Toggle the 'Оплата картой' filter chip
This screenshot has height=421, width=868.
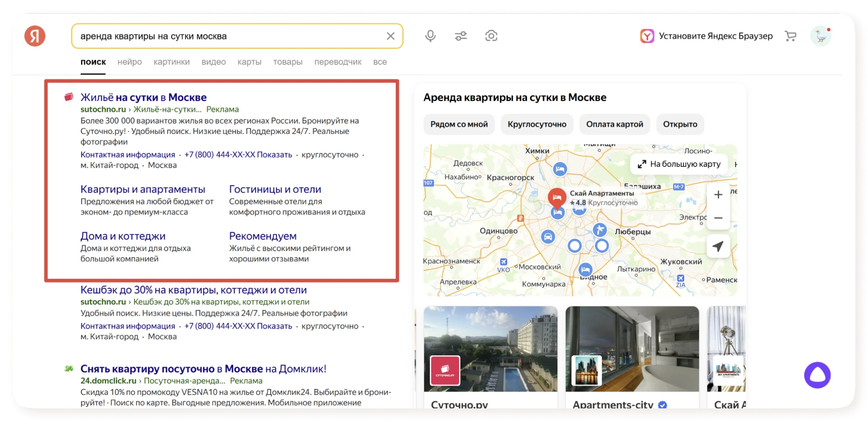click(615, 124)
